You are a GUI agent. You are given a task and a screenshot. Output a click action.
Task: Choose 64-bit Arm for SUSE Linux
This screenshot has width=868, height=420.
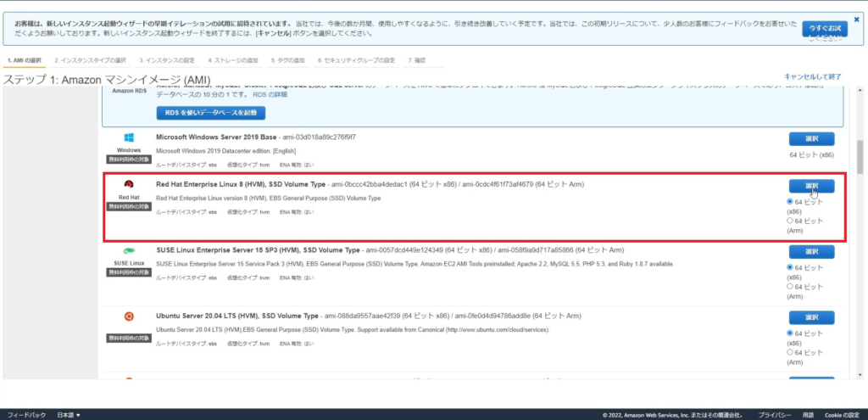coord(791,286)
